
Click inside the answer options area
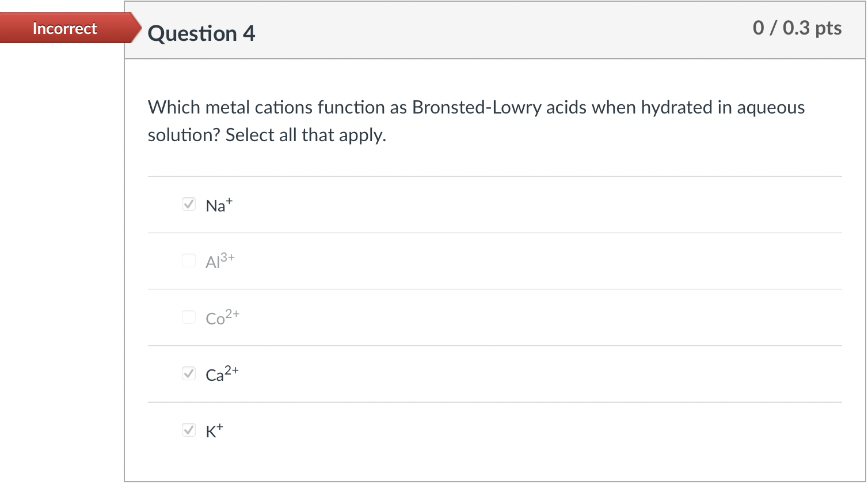(495, 317)
